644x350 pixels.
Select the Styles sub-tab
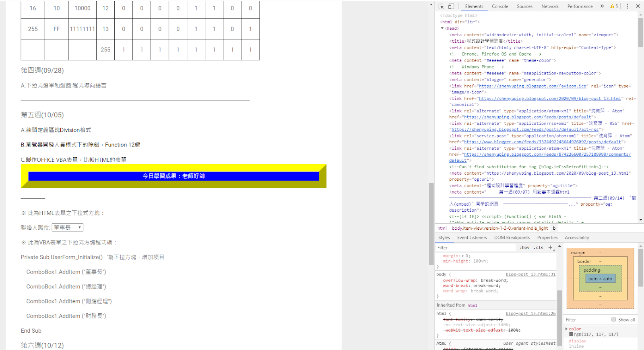(444, 238)
